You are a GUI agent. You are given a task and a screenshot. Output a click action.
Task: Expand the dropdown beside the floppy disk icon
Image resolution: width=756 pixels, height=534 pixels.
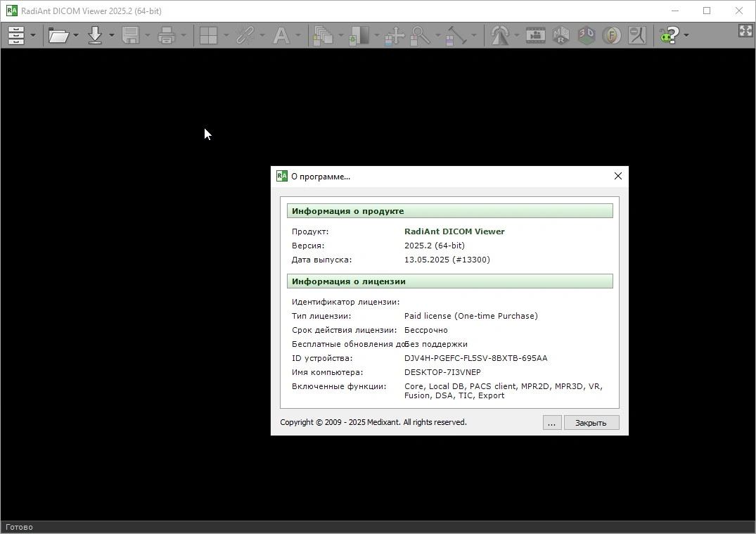tap(148, 35)
